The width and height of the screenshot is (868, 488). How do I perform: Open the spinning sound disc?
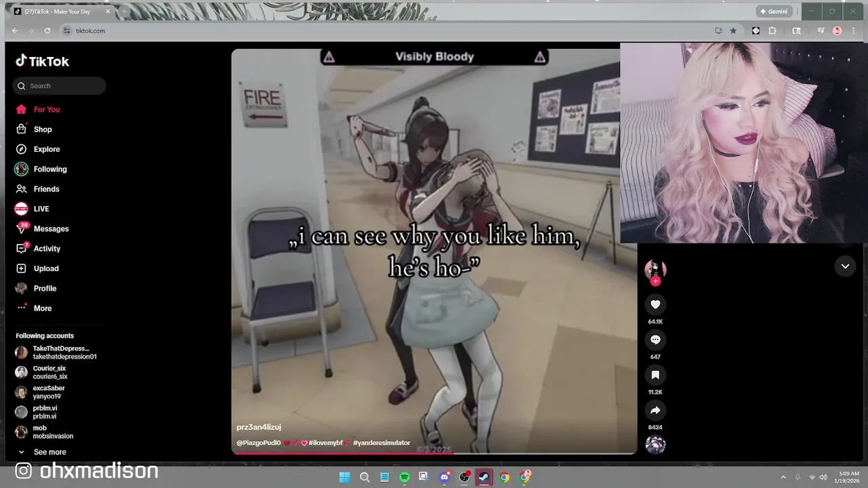[655, 445]
